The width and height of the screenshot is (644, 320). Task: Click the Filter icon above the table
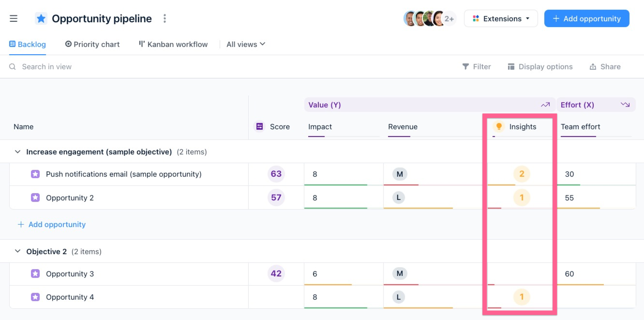pyautogui.click(x=465, y=66)
